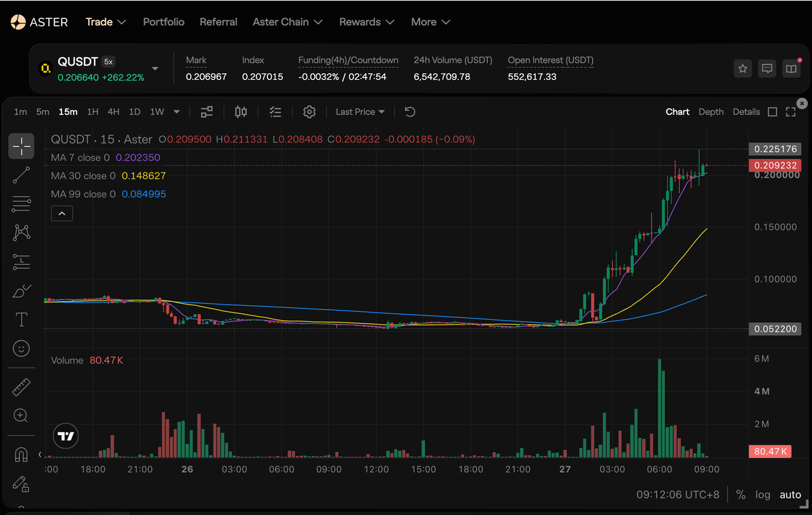The image size is (812, 515).
Task: Select the patterns drawing tool
Action: [21, 233]
